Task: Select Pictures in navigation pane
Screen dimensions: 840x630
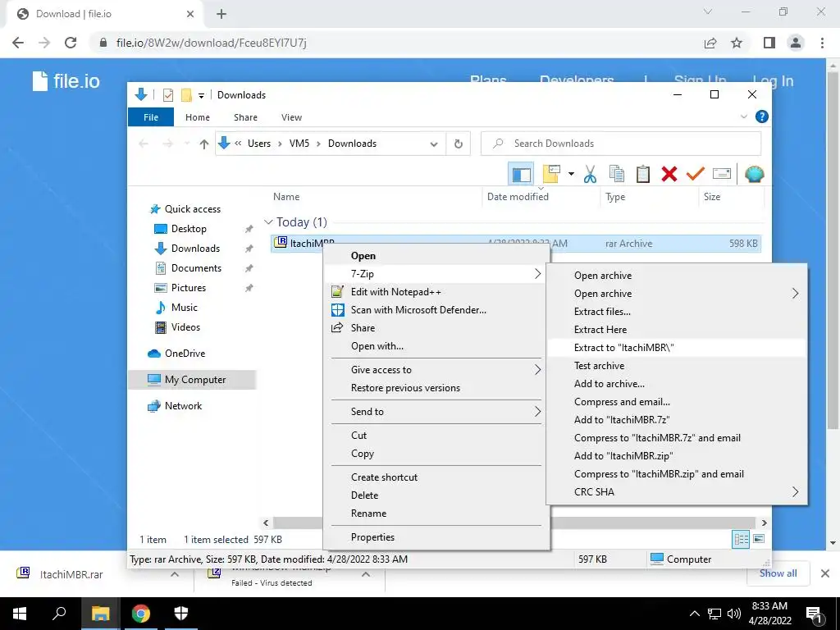Action: click(189, 288)
